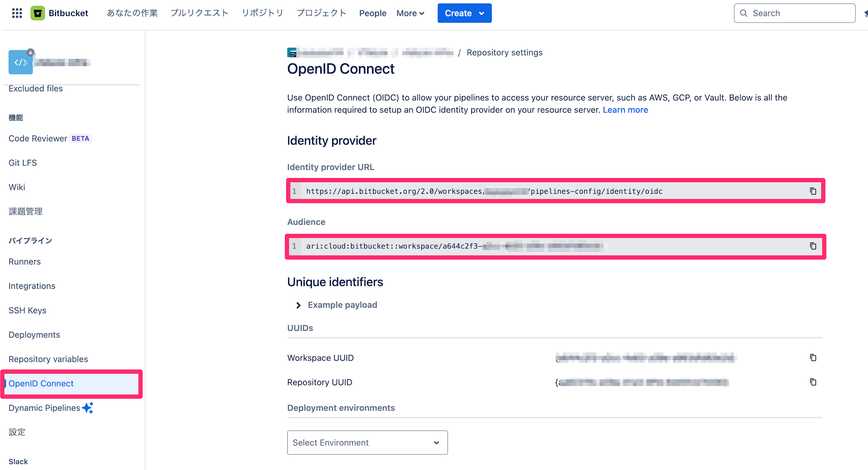
Task: Click into the Search field
Action: (x=795, y=13)
